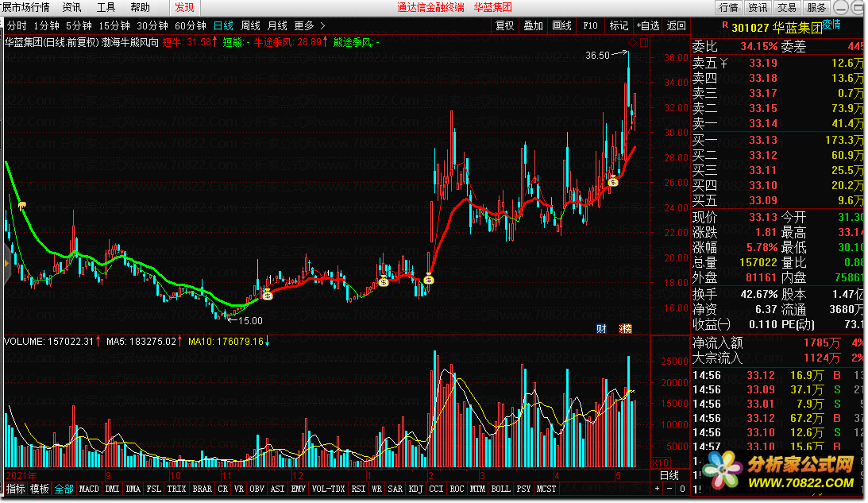This screenshot has height=503, width=868.
Task: Click the minus zoom button at bottom right
Action: coord(669,489)
